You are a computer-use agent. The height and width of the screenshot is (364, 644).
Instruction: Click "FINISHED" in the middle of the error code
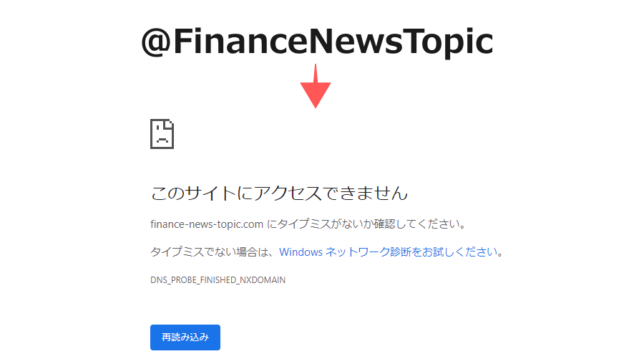218,280
